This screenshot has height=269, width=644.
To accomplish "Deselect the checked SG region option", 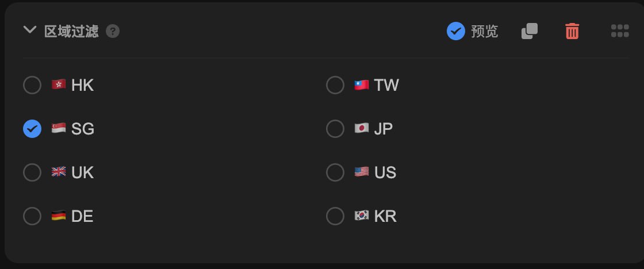I will point(32,129).
